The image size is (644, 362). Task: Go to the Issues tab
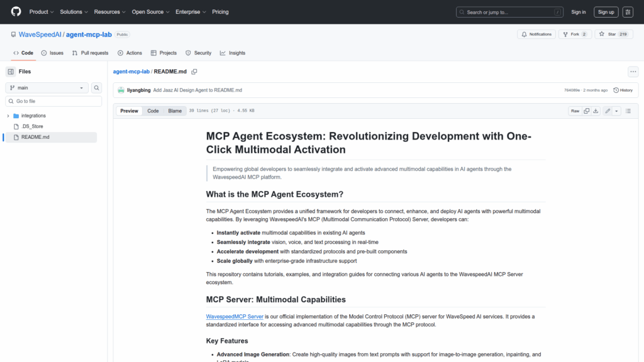click(53, 53)
